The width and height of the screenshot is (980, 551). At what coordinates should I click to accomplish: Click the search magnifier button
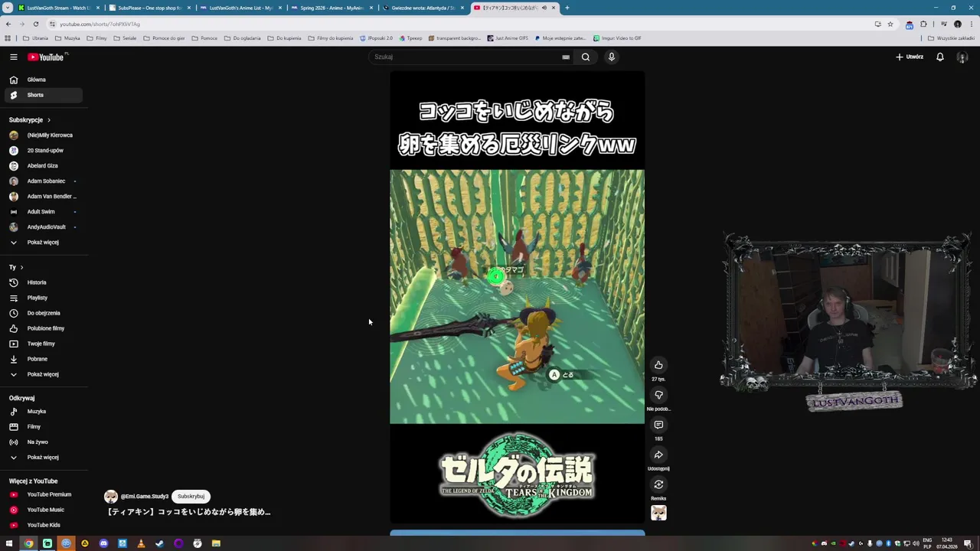point(586,57)
